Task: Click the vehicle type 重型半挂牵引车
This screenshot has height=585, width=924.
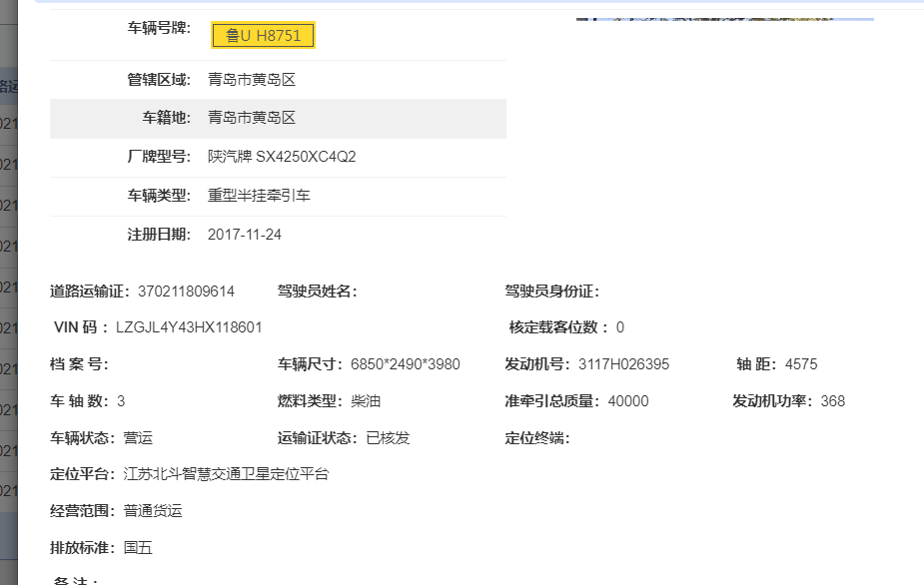Action: click(259, 196)
